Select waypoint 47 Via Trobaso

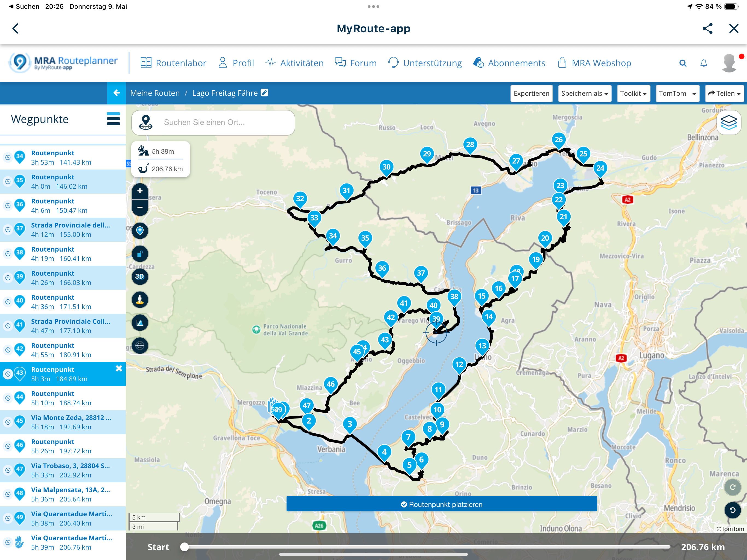pyautogui.click(x=63, y=470)
